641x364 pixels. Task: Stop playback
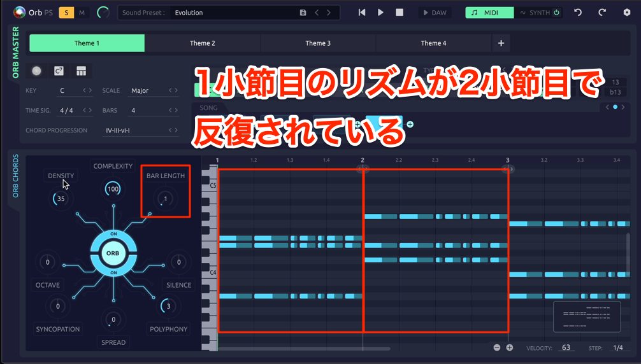tap(400, 13)
